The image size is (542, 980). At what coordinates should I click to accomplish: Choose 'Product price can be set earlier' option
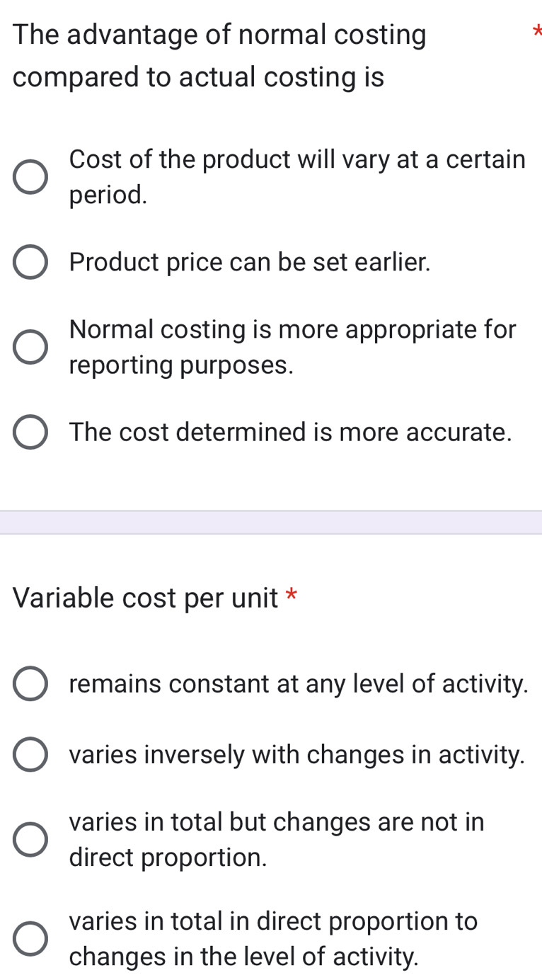31,263
